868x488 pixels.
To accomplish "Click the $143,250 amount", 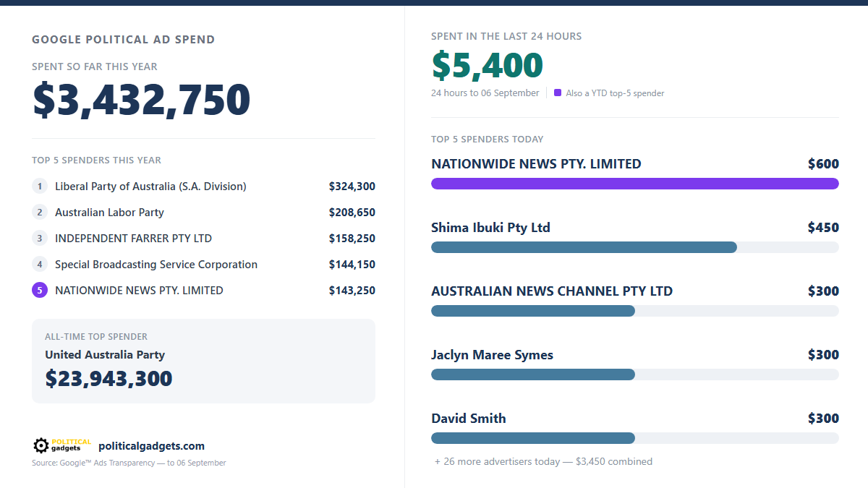I will click(352, 291).
